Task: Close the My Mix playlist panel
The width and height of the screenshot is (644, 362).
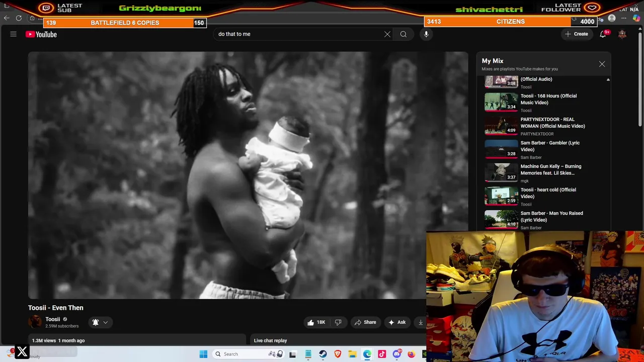Action: coord(602,64)
